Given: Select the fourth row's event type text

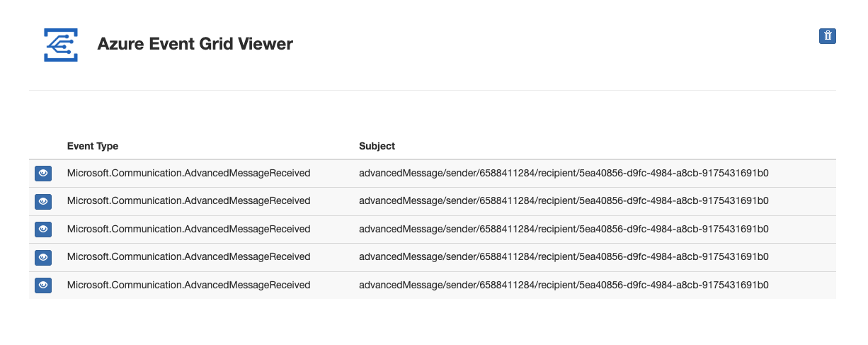Looking at the screenshot, I should [x=189, y=257].
